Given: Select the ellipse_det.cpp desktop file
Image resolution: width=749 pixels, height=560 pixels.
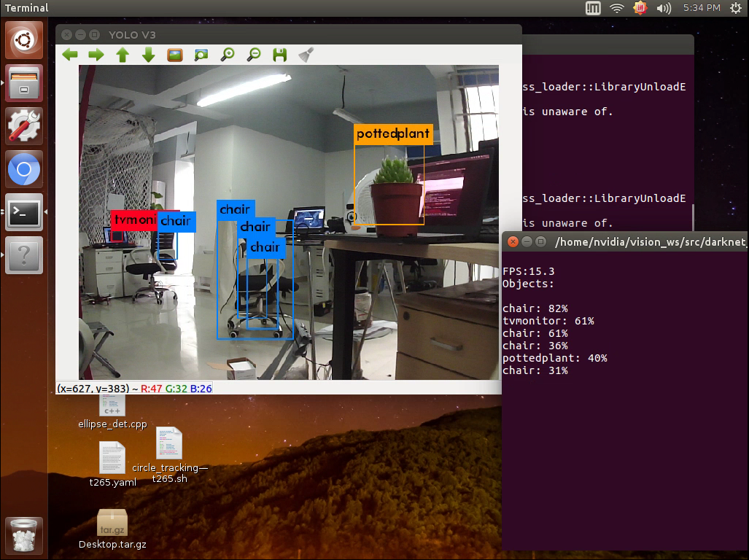Looking at the screenshot, I should coord(112,412).
